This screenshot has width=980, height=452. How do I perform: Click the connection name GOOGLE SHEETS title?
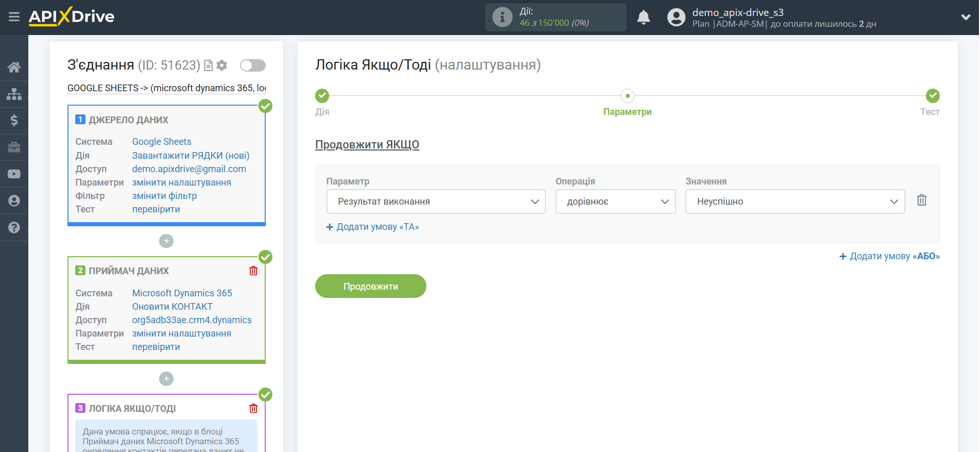click(x=166, y=88)
